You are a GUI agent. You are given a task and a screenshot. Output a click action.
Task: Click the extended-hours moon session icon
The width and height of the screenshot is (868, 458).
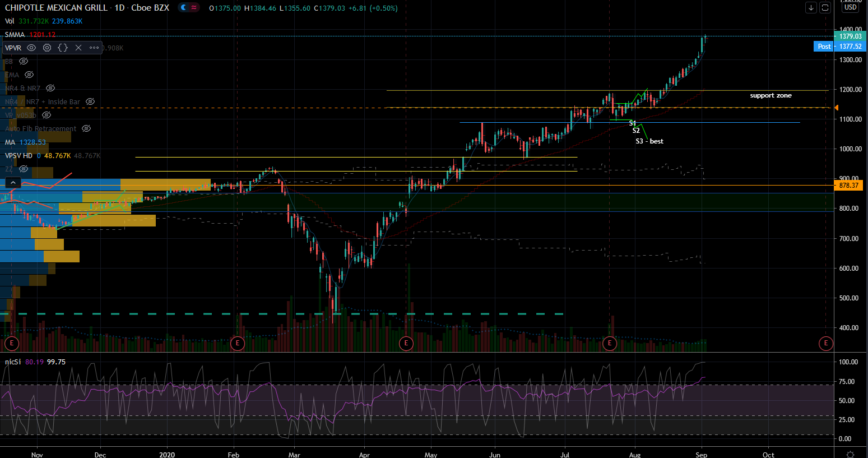coord(183,8)
